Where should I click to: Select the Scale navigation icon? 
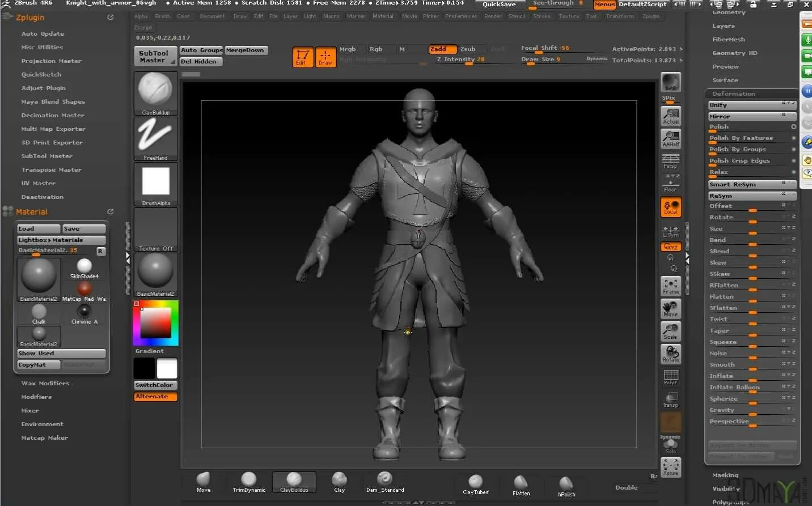(x=671, y=331)
